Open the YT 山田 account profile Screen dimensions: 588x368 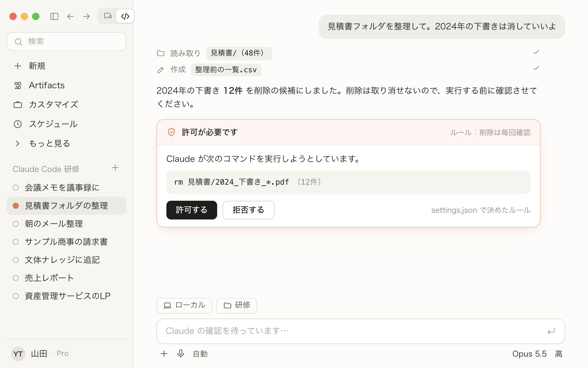click(x=40, y=354)
